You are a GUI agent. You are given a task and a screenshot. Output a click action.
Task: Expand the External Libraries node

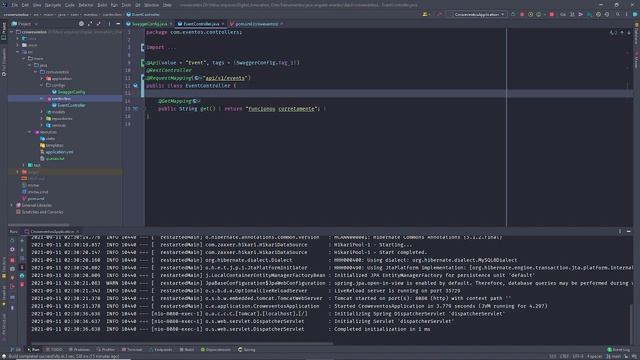pos(11,205)
